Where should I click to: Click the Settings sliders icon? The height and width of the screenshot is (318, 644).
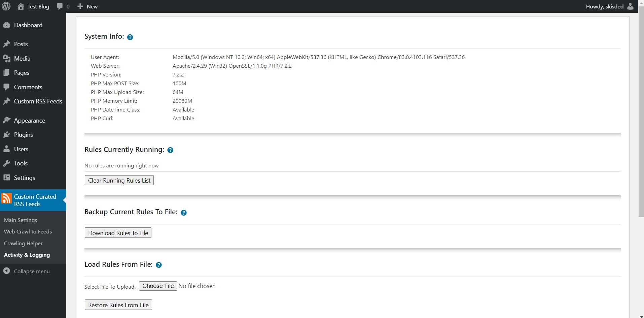(x=6, y=178)
